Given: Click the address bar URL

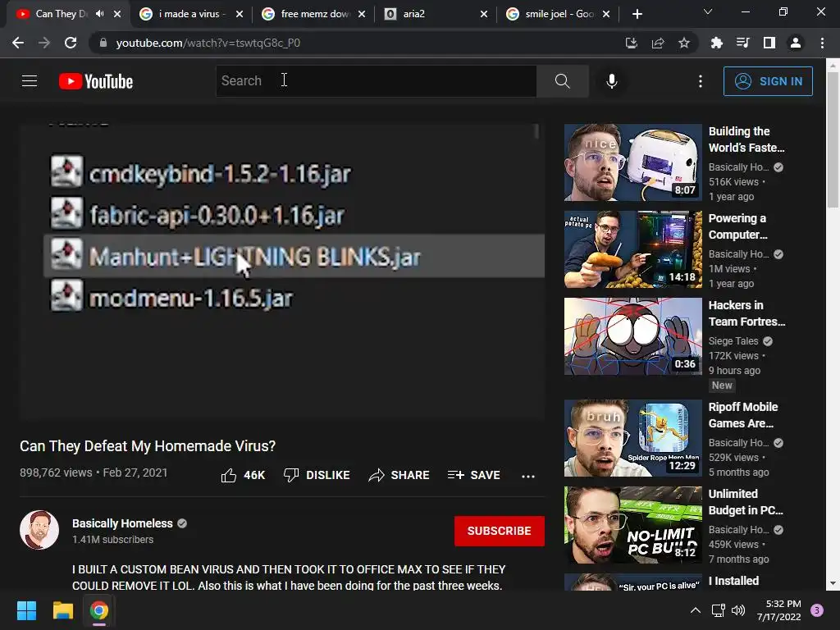Looking at the screenshot, I should (208, 43).
